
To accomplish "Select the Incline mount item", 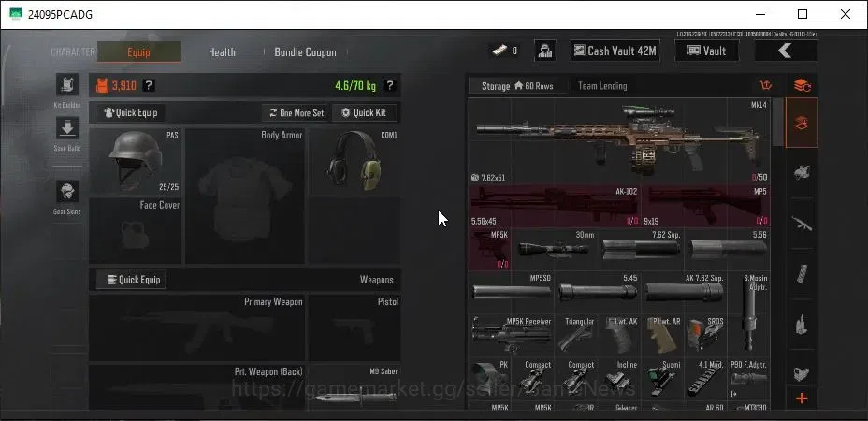I will [619, 379].
